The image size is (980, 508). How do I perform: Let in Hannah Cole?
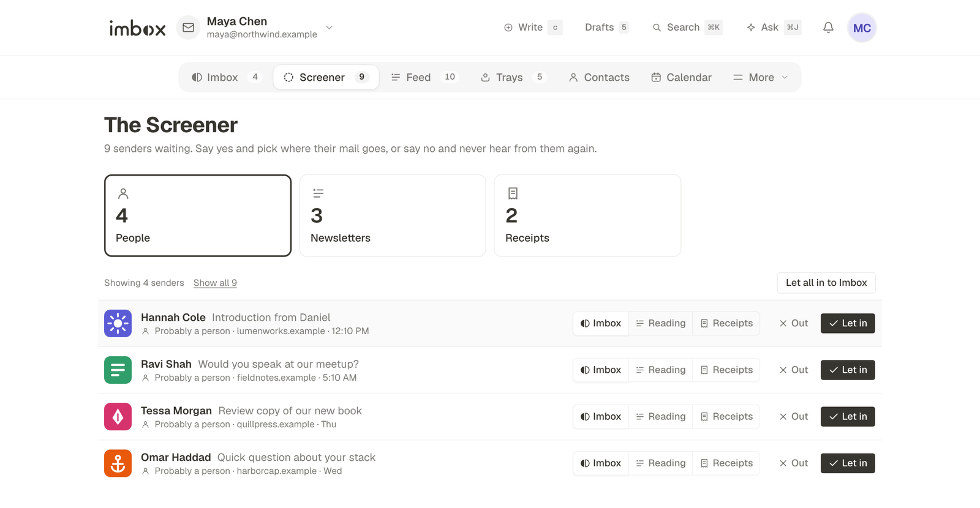pos(848,323)
